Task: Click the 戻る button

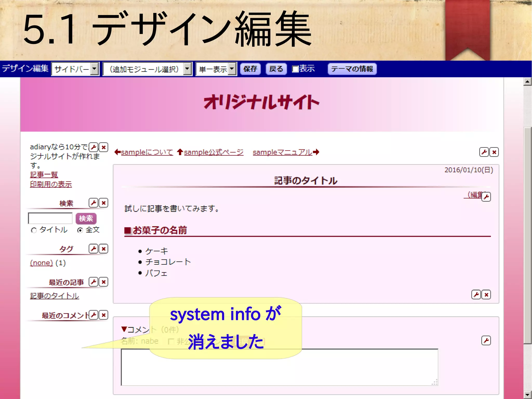Action: point(276,69)
